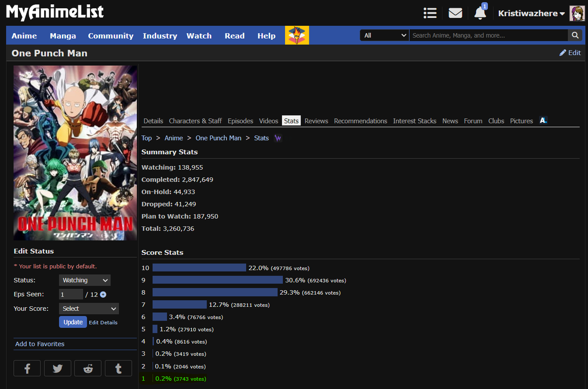Switch to the Characters & Staff tab

(196, 121)
